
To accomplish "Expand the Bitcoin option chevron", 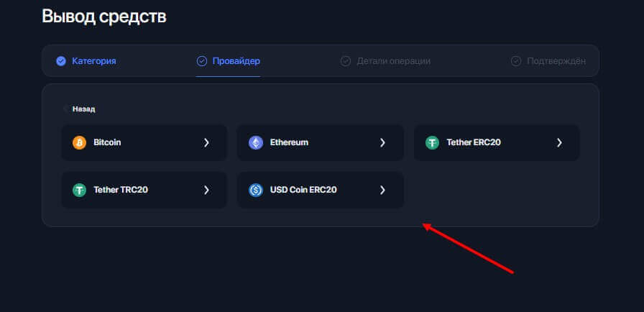I will point(206,142).
